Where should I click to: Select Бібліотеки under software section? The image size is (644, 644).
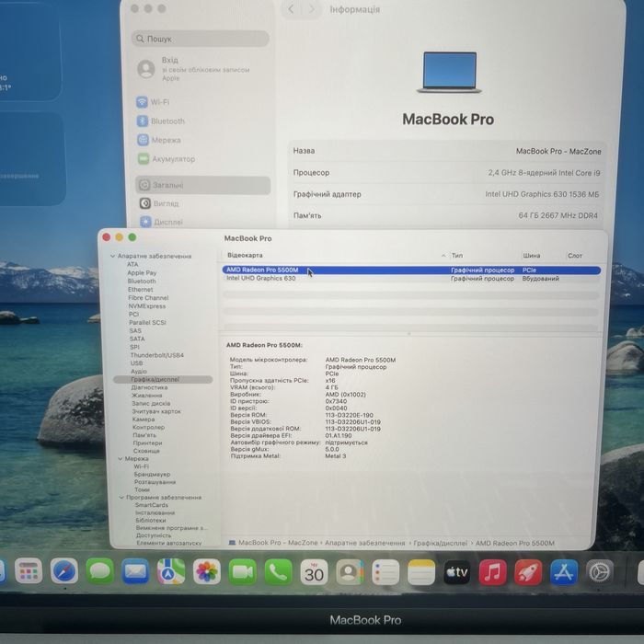[151, 520]
